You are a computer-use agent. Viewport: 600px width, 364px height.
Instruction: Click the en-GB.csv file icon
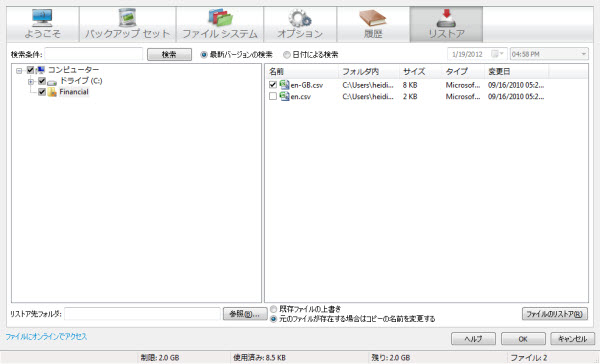(x=284, y=85)
